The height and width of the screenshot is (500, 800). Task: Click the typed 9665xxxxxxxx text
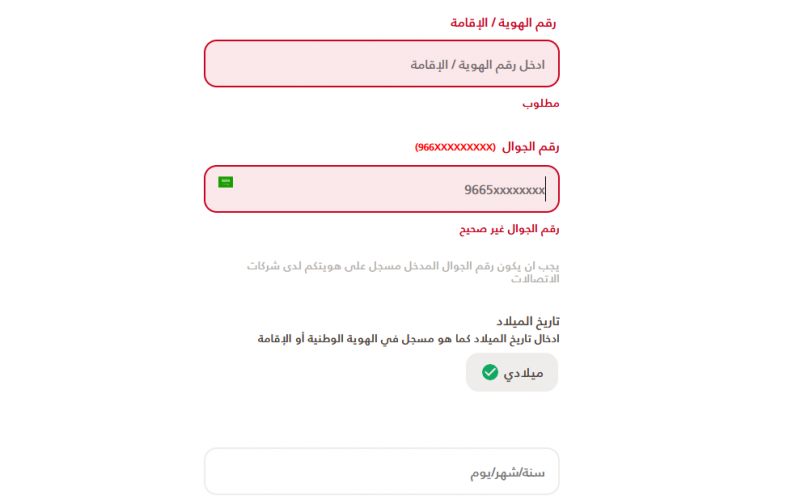[504, 190]
